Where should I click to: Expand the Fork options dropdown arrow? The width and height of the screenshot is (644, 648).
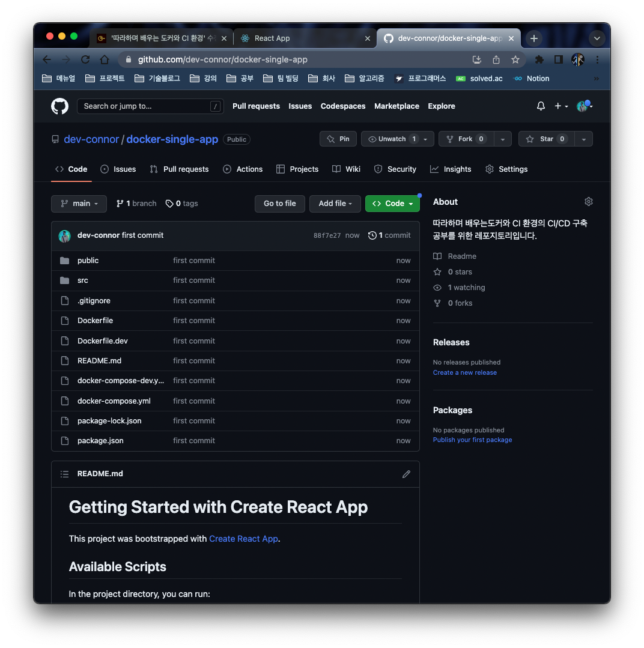click(x=503, y=139)
